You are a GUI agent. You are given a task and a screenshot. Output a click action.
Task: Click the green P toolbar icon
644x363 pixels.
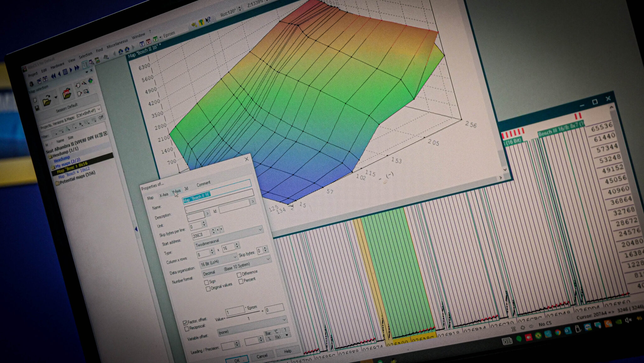tap(155, 39)
